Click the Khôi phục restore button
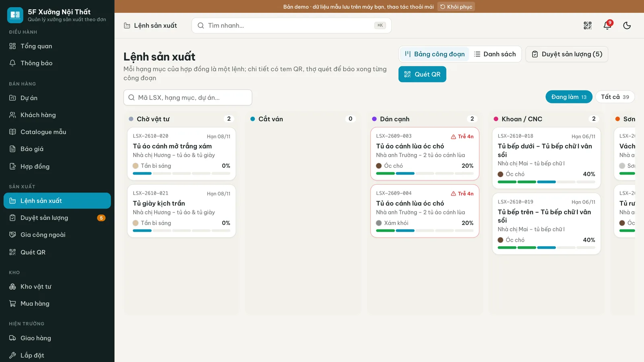Screen dimensions: 644x362 click(456, 7)
